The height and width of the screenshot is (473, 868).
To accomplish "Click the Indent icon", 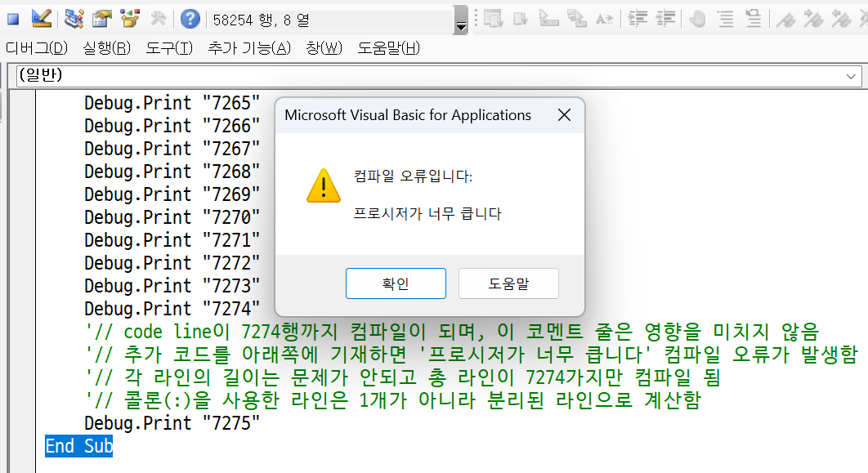I will click(x=638, y=20).
